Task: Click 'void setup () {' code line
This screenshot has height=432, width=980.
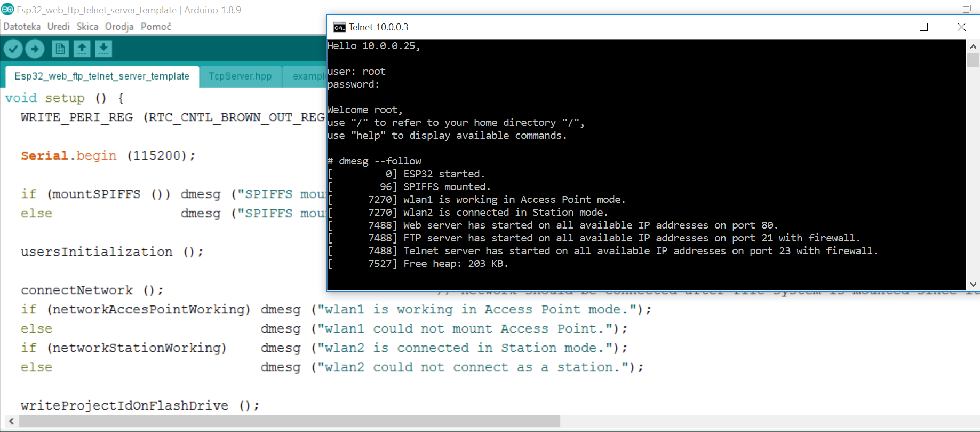Action: tap(65, 98)
